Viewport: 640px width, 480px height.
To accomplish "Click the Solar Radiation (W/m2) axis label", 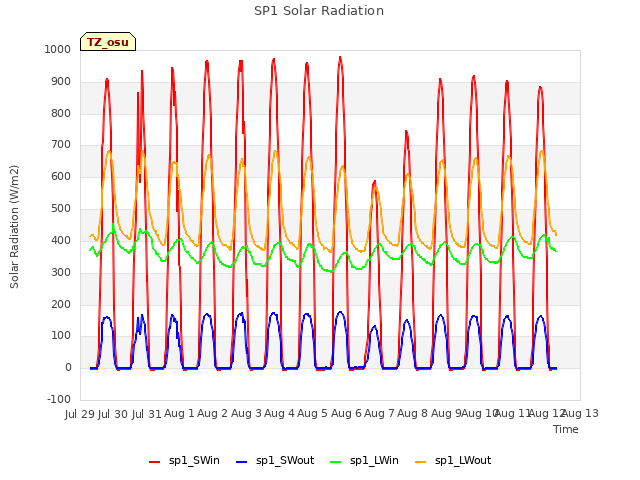I will pyautogui.click(x=14, y=227).
